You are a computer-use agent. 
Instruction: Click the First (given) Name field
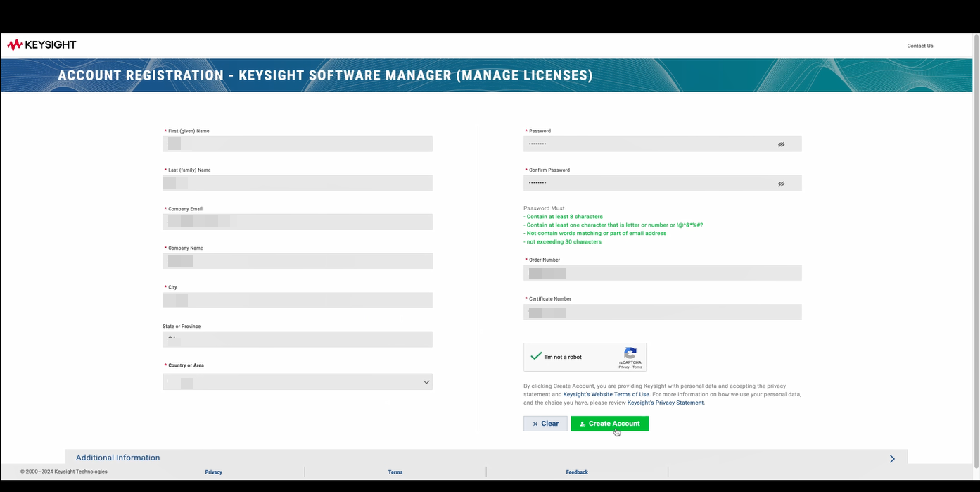click(x=298, y=144)
